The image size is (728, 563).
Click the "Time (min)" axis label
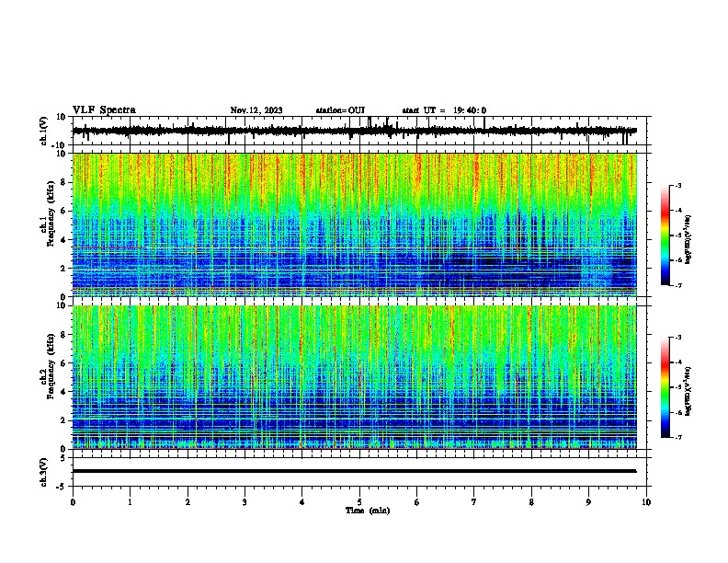(368, 511)
